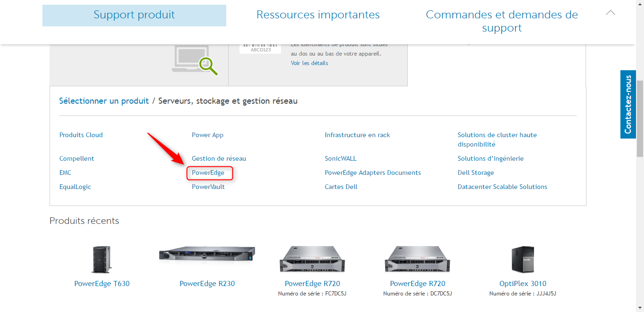Collapse the support menu with chevron up
Image resolution: width=644 pixels, height=312 pixels.
611,13
